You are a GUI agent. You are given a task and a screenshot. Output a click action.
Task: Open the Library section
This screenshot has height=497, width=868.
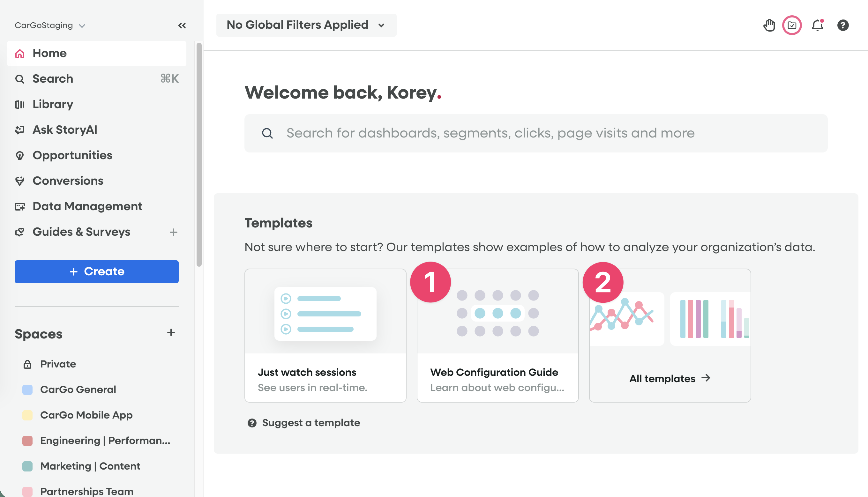[x=53, y=104]
